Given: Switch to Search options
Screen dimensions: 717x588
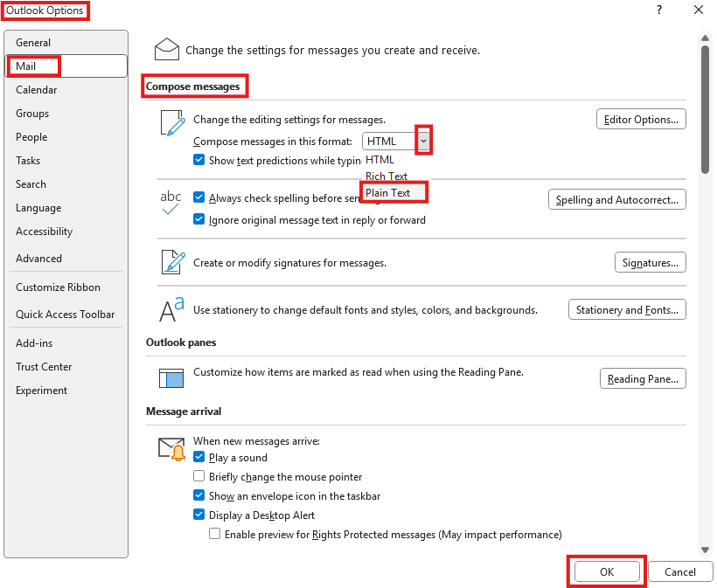Looking at the screenshot, I should pyautogui.click(x=66, y=184).
